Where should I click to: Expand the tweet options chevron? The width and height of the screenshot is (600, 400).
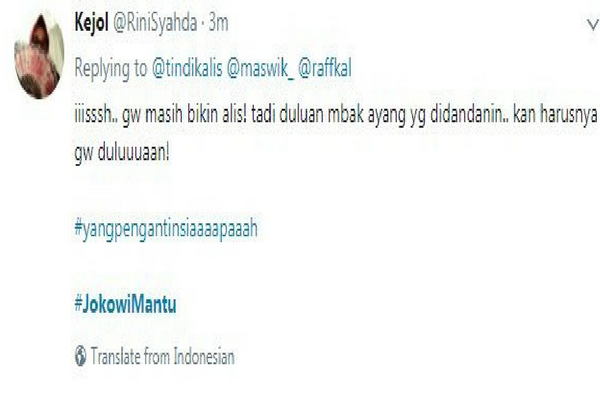coord(593,25)
